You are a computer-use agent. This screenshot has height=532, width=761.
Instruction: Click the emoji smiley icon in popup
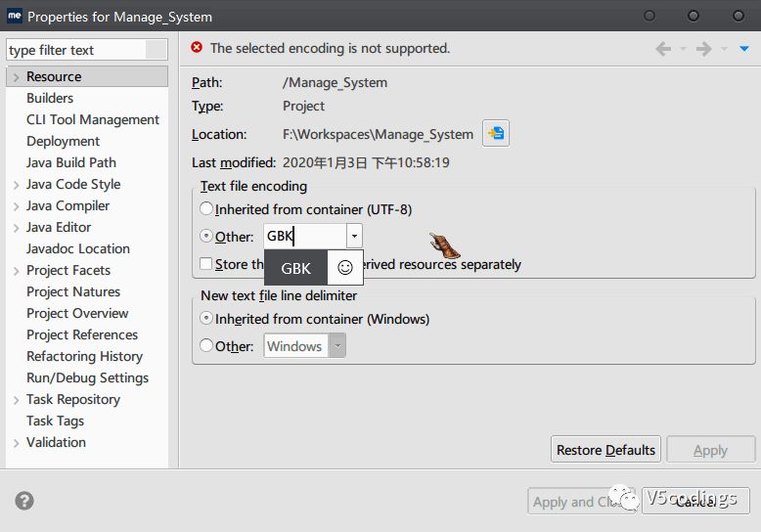344,267
